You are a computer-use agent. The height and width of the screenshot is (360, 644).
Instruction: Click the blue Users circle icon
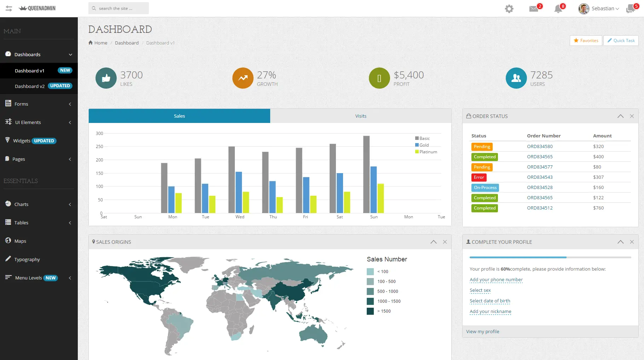pos(516,78)
